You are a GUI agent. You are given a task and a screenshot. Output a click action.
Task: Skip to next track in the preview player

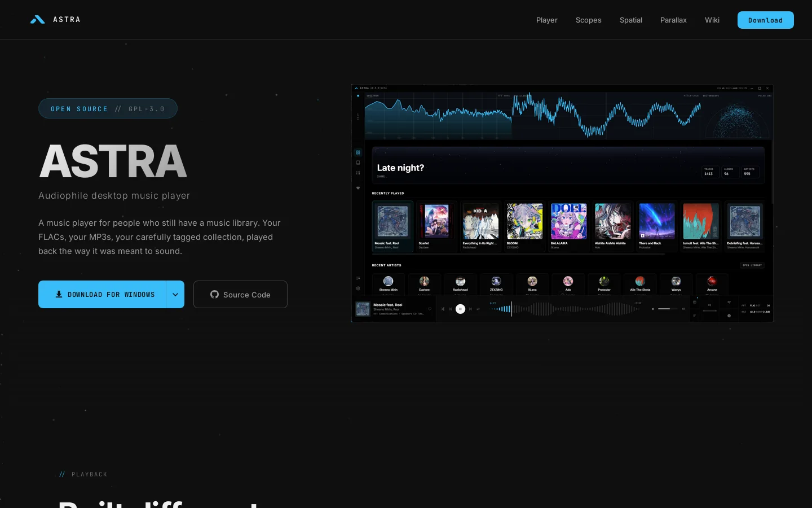(x=471, y=309)
